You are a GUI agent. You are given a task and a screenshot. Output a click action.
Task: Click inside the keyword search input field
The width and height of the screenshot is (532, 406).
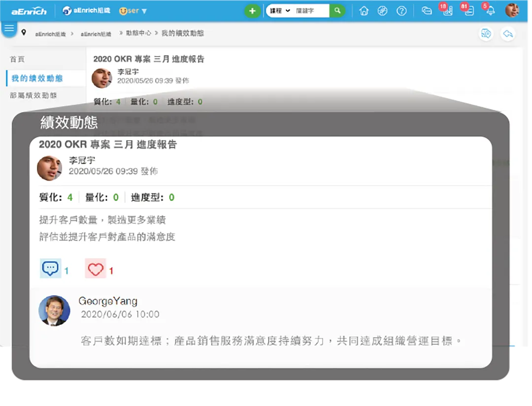(x=310, y=10)
